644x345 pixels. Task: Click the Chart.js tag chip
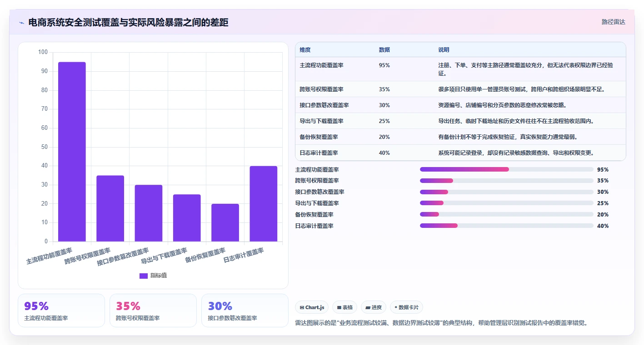point(312,307)
